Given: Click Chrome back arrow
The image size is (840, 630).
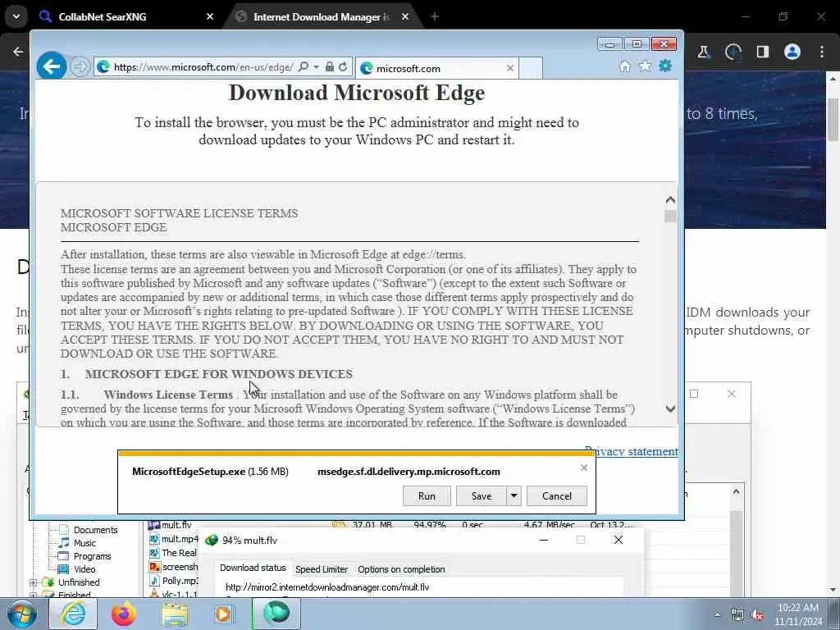Looking at the screenshot, I should click(18, 52).
